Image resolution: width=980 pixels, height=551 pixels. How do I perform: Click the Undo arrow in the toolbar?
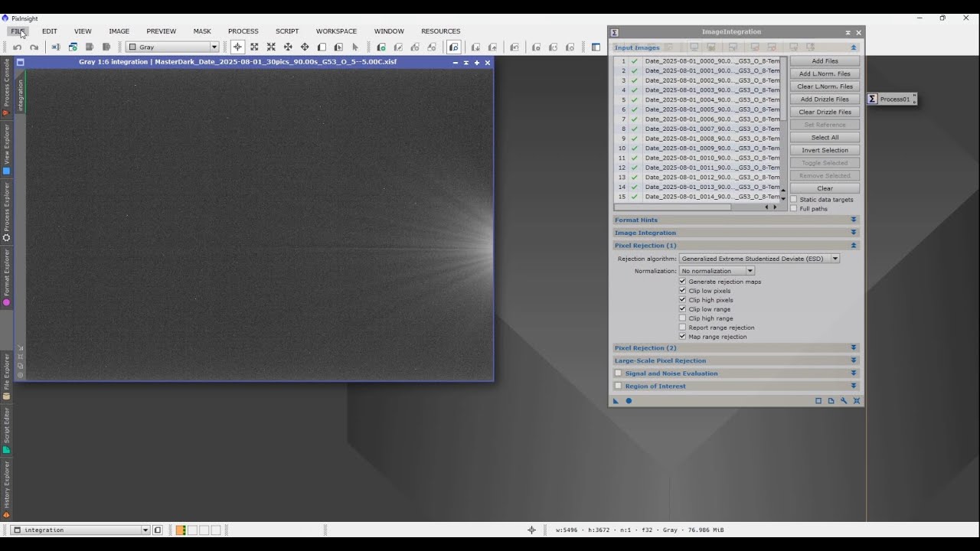click(x=17, y=47)
